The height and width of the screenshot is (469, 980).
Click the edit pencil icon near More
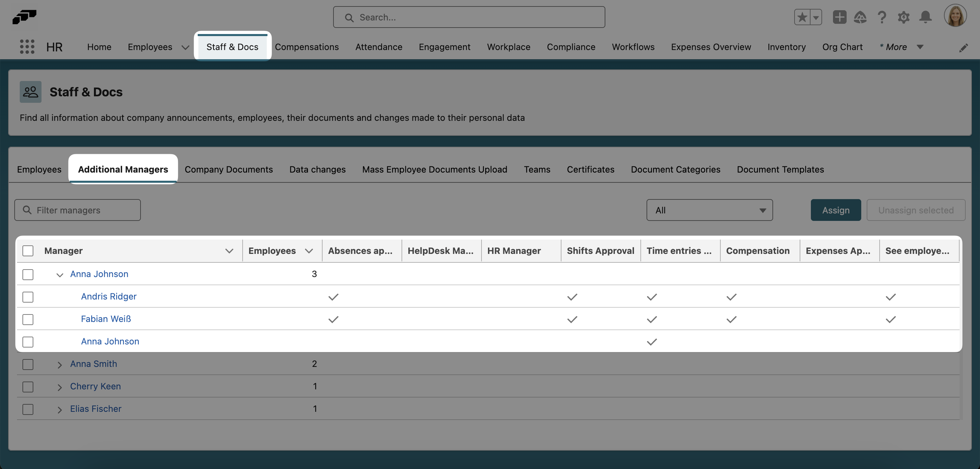[964, 47]
